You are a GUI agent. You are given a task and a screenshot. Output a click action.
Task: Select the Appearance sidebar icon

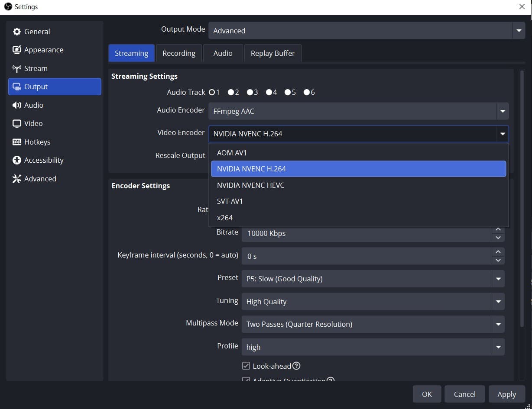click(x=17, y=50)
